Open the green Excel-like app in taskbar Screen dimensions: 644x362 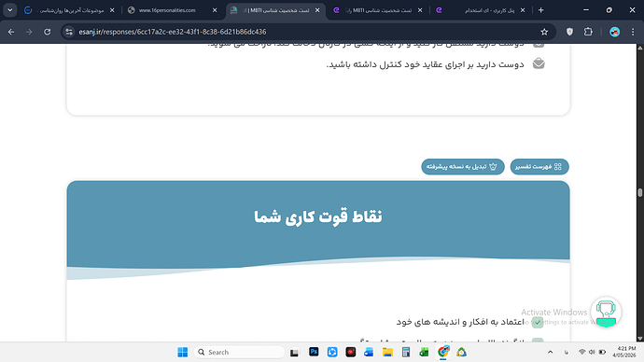tap(424, 352)
